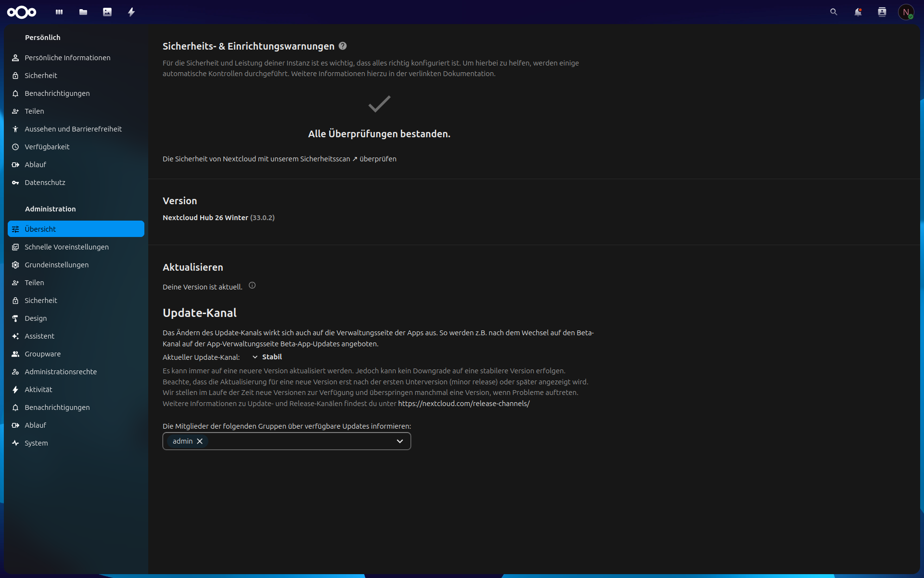Open Aussehen und Barrierefreiheit section

(x=73, y=129)
